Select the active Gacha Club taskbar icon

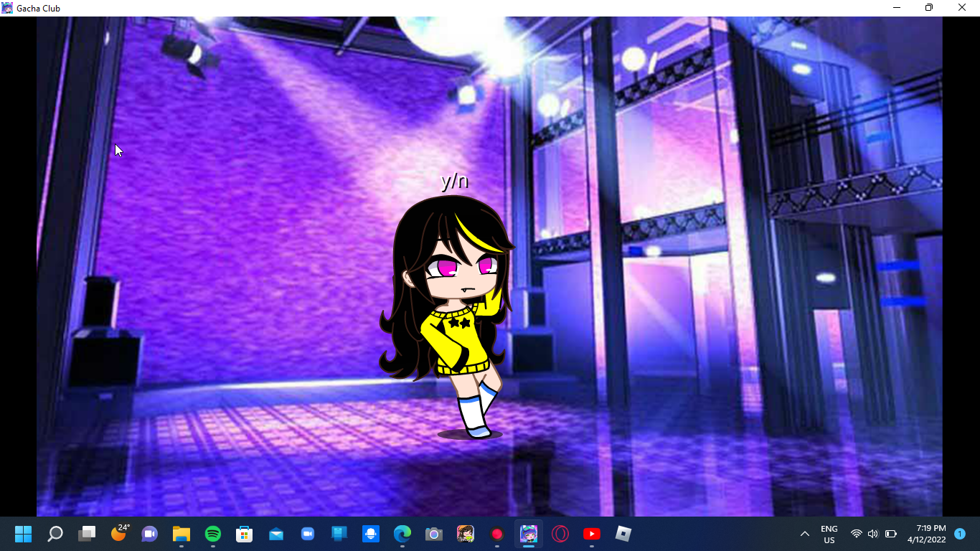click(x=529, y=534)
